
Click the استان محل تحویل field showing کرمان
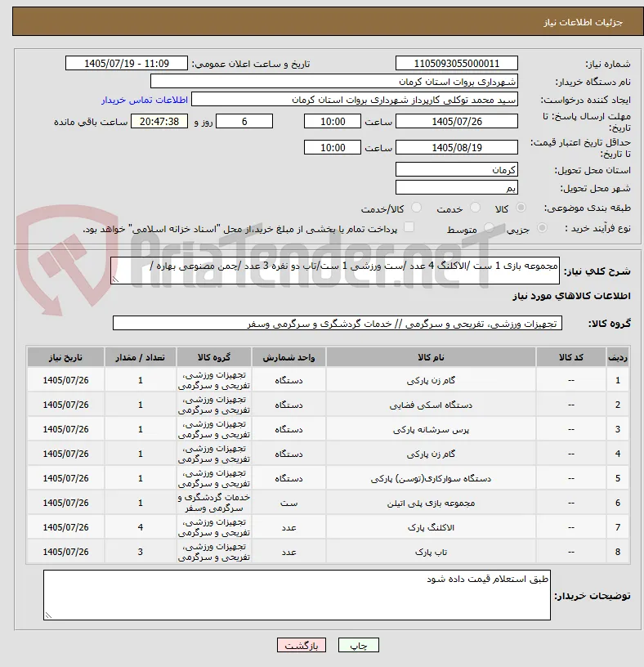[456, 170]
